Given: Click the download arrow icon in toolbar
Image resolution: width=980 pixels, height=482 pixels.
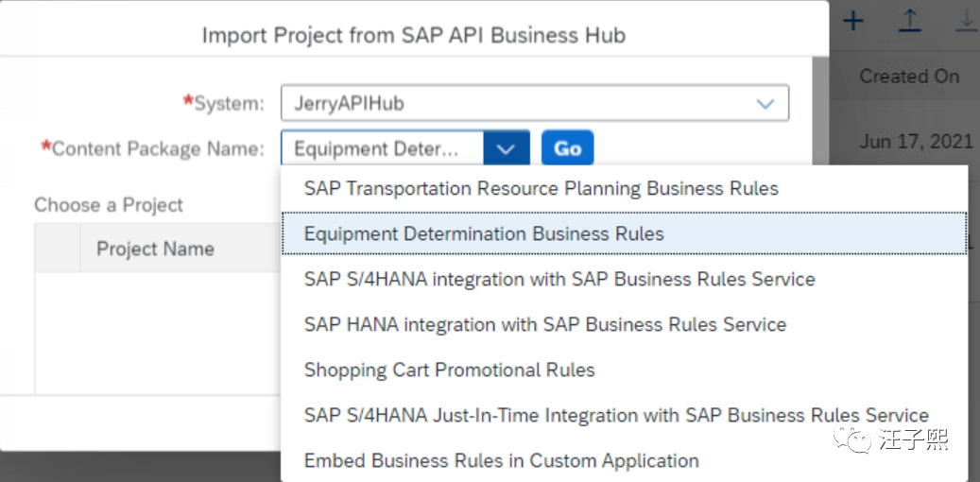Looking at the screenshot, I should click(x=966, y=21).
